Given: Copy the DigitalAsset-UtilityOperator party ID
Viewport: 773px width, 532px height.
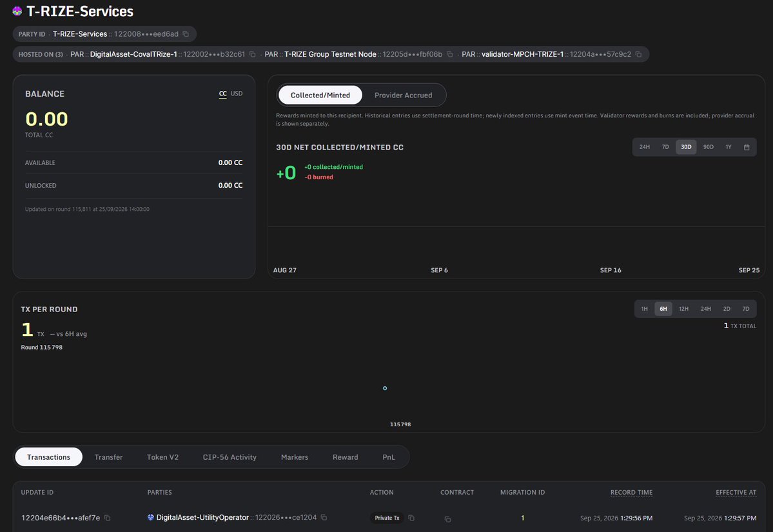Looking at the screenshot, I should 324,517.
